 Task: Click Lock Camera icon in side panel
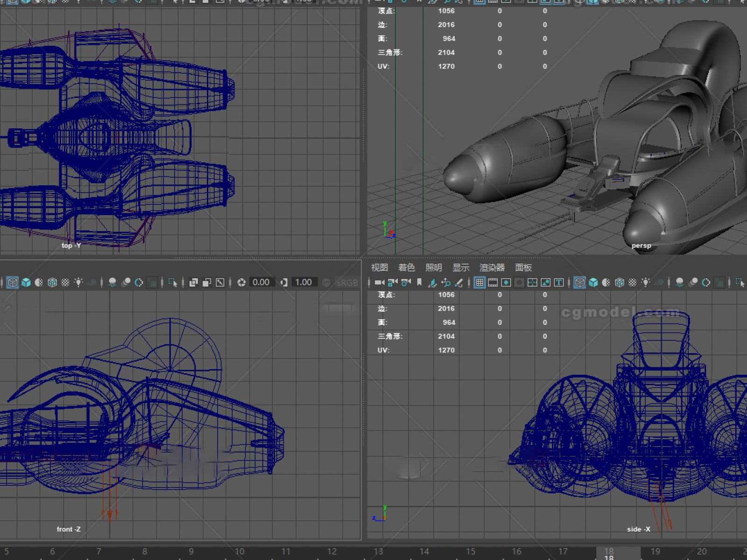pos(393,282)
